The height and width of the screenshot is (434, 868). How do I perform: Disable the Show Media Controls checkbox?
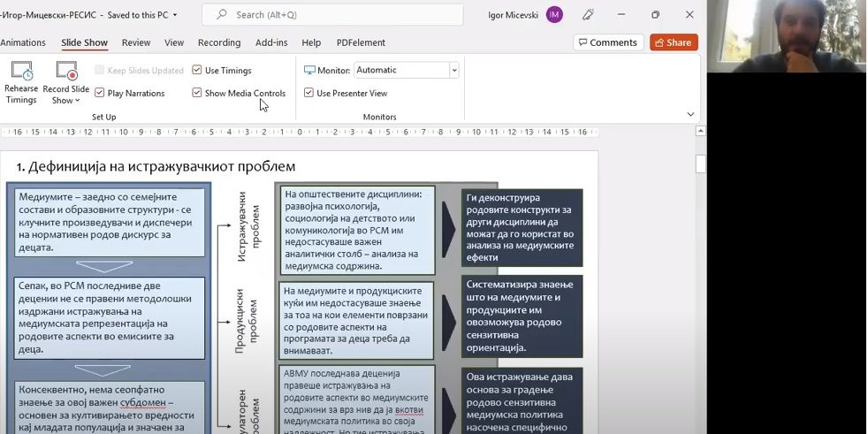click(197, 93)
